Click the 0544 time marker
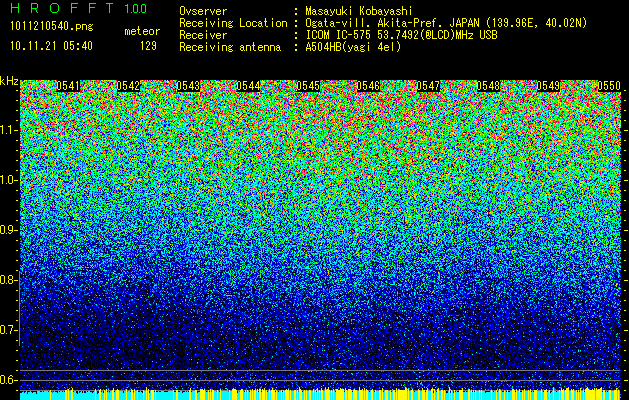 [248, 86]
